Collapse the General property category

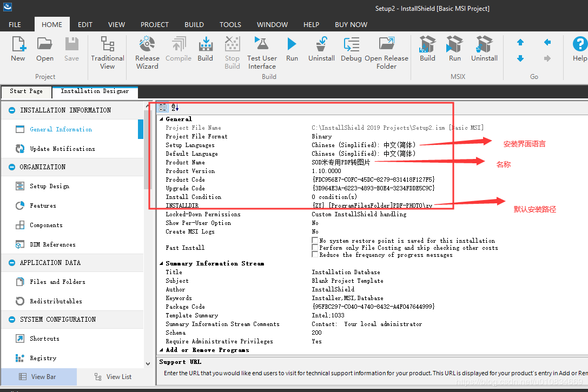click(x=161, y=119)
